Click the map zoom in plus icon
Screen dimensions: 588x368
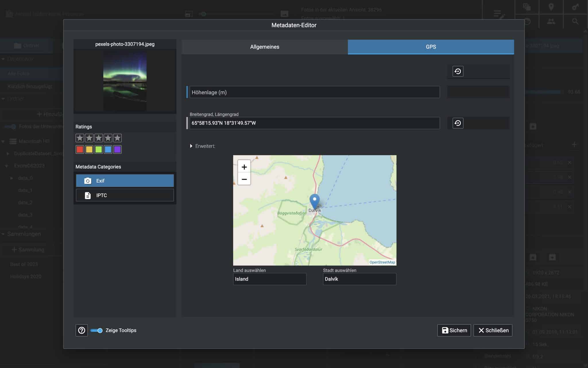pyautogui.click(x=244, y=167)
